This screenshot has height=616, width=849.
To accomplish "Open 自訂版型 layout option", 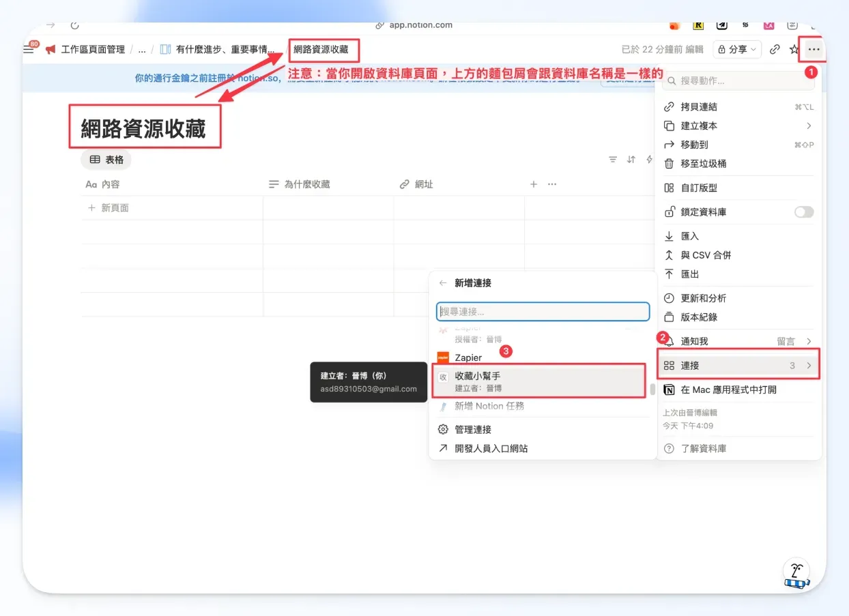I will (x=738, y=188).
